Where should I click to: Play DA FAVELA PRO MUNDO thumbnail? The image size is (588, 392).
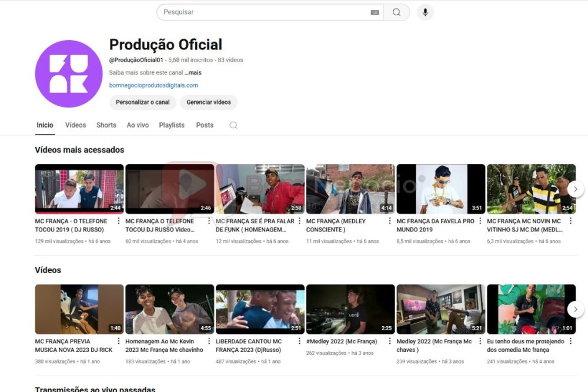tap(440, 189)
